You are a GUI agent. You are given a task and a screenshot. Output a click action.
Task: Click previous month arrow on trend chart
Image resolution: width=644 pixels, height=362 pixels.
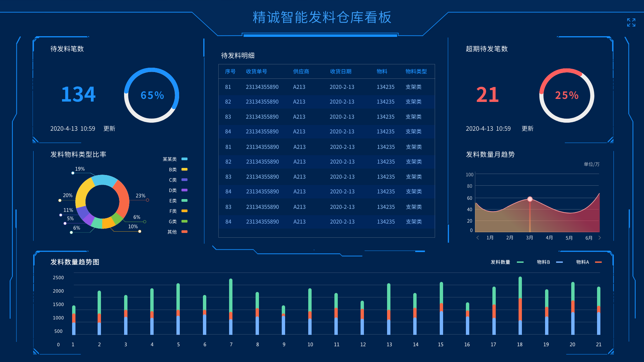478,238
